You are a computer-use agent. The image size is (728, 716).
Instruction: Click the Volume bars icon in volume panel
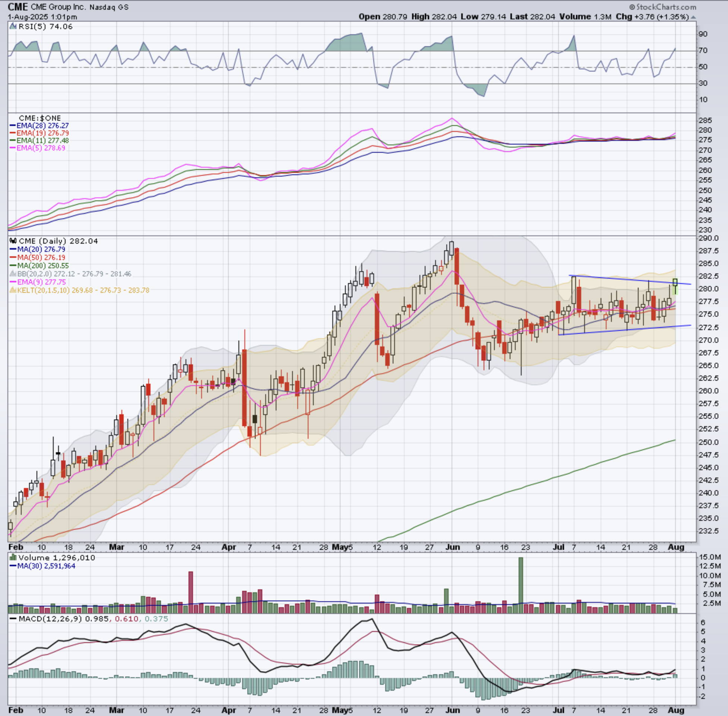click(13, 558)
